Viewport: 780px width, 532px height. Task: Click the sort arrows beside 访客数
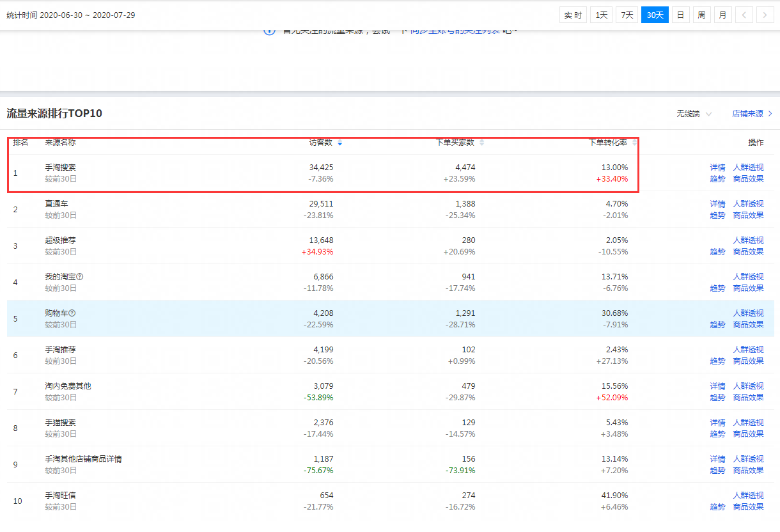(x=339, y=143)
